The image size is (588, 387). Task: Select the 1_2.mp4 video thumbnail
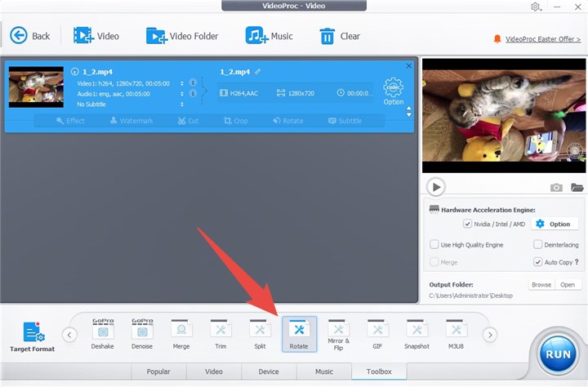click(36, 87)
